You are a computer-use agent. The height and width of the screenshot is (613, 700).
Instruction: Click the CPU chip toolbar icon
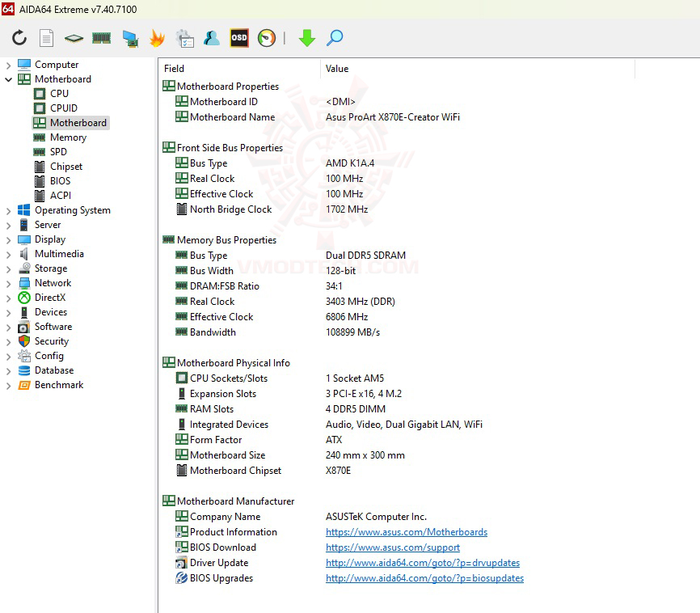coord(74,39)
